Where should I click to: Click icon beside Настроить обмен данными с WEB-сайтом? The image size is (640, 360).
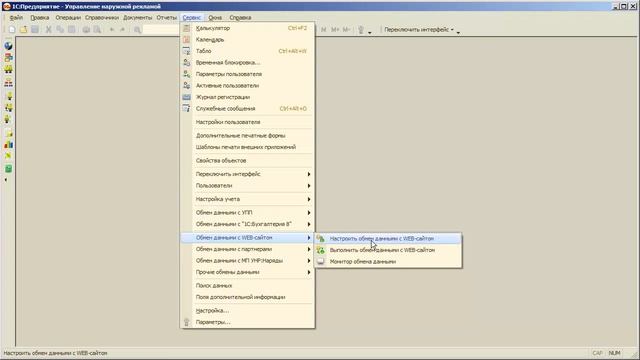click(x=321, y=239)
